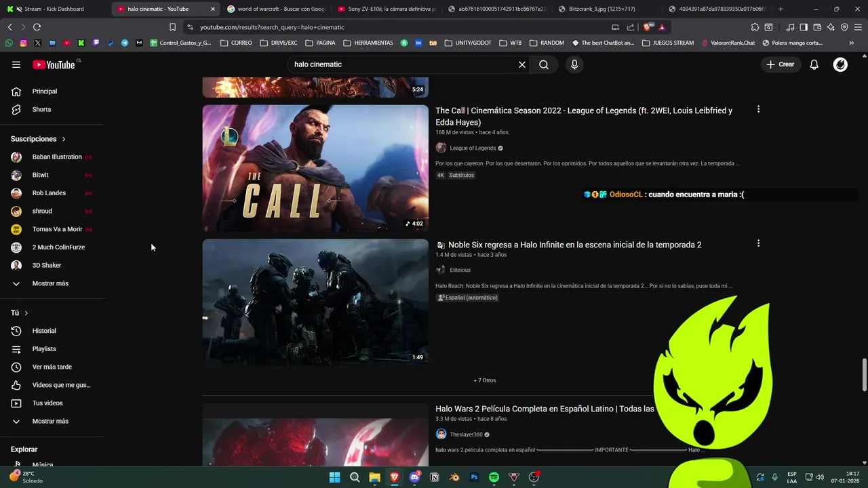
Task: Open Brave media control music note icon
Action: click(x=790, y=27)
